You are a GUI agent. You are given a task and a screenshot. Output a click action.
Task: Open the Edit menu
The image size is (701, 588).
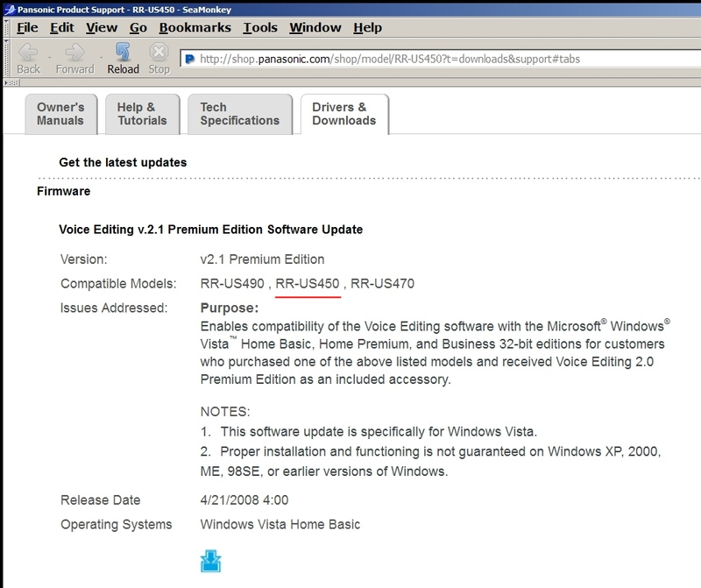coord(61,28)
